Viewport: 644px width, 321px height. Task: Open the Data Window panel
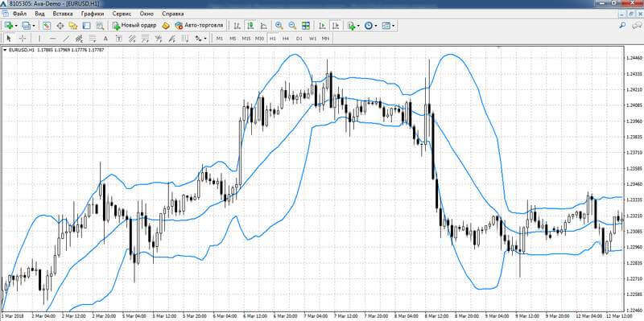tap(60, 26)
